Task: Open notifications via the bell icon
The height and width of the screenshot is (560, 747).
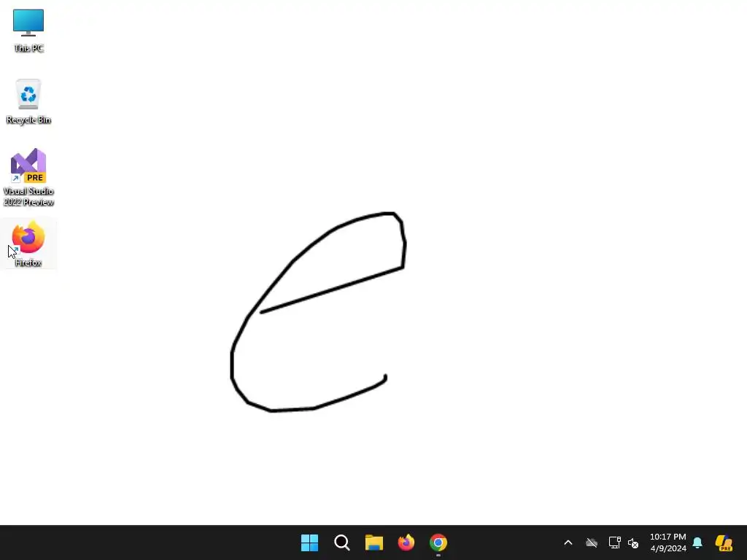Action: click(x=697, y=542)
